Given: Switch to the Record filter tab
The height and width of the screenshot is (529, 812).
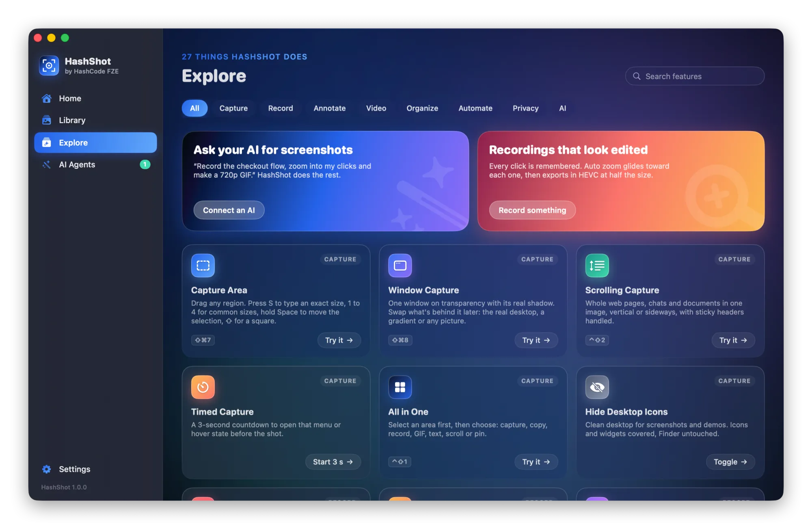Looking at the screenshot, I should tap(281, 108).
